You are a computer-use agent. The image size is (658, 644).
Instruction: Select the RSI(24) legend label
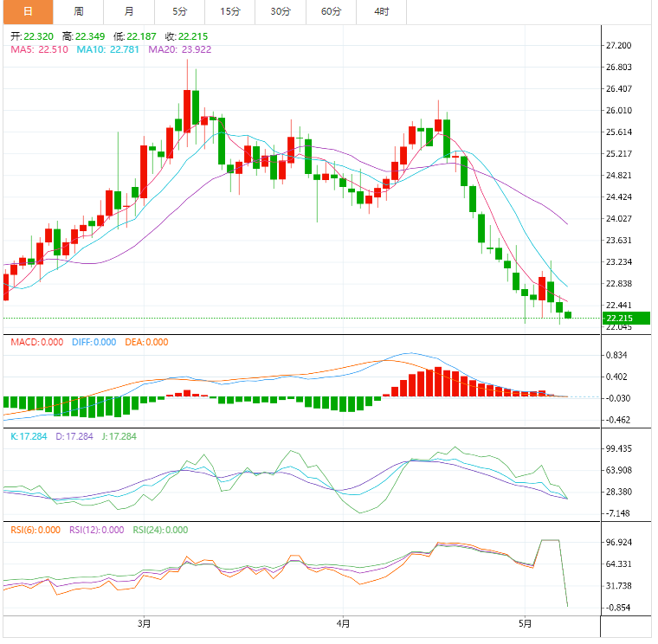point(162,530)
